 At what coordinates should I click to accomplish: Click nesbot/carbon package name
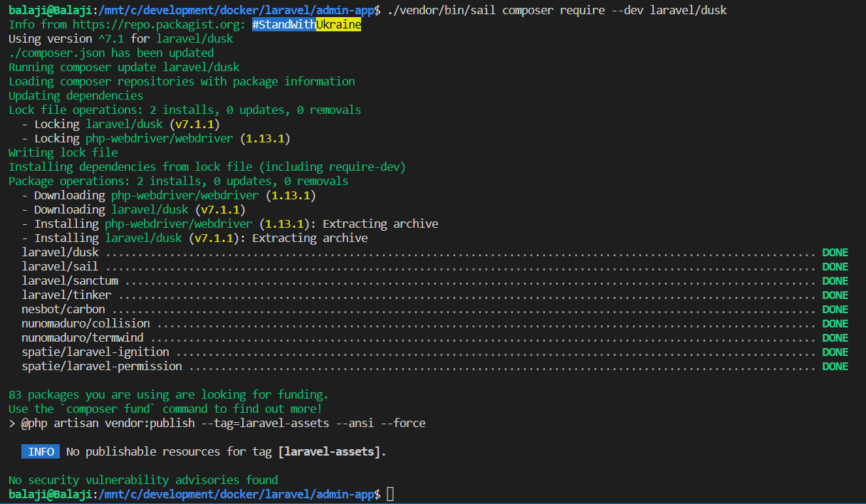tap(63, 309)
